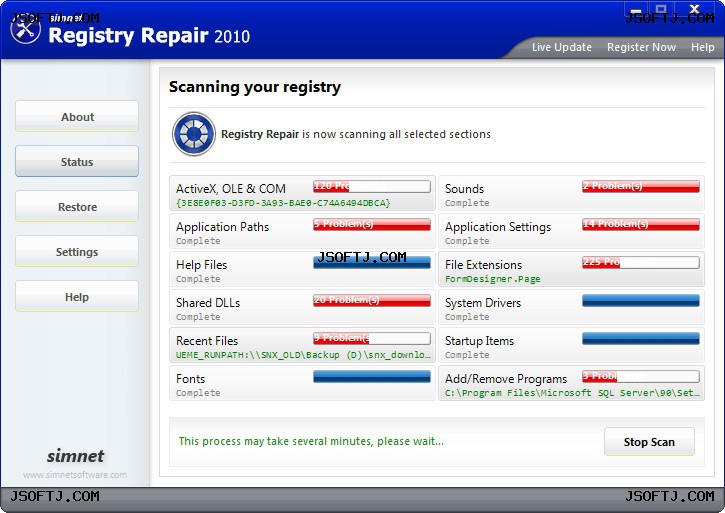This screenshot has height=513, width=725.
Task: Click the 'is now scanning all selected sections' text
Action: [x=396, y=134]
